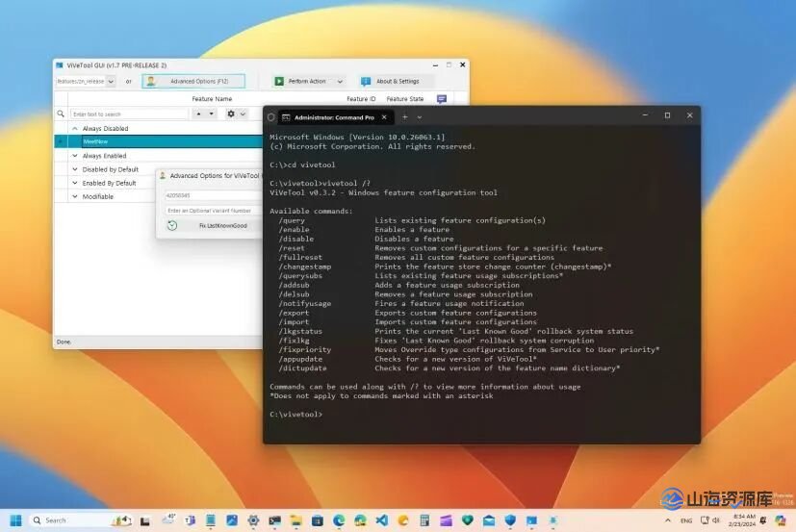Click the Enter text to search field

(x=128, y=114)
